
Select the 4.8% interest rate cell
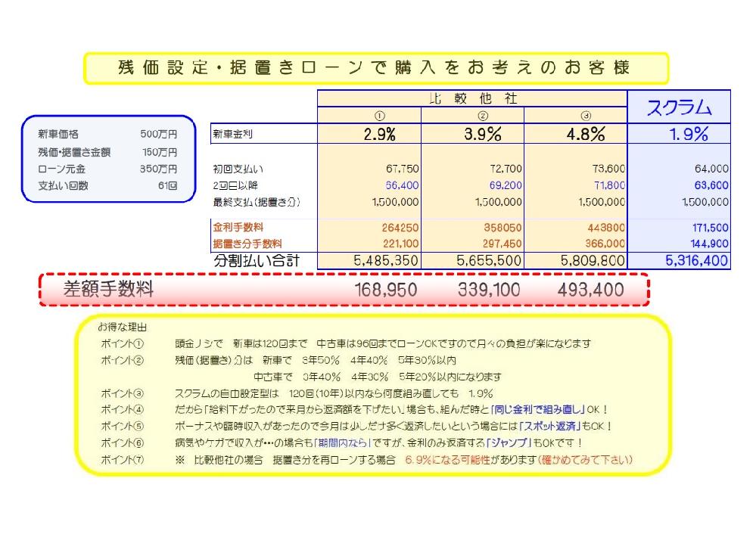pos(586,134)
